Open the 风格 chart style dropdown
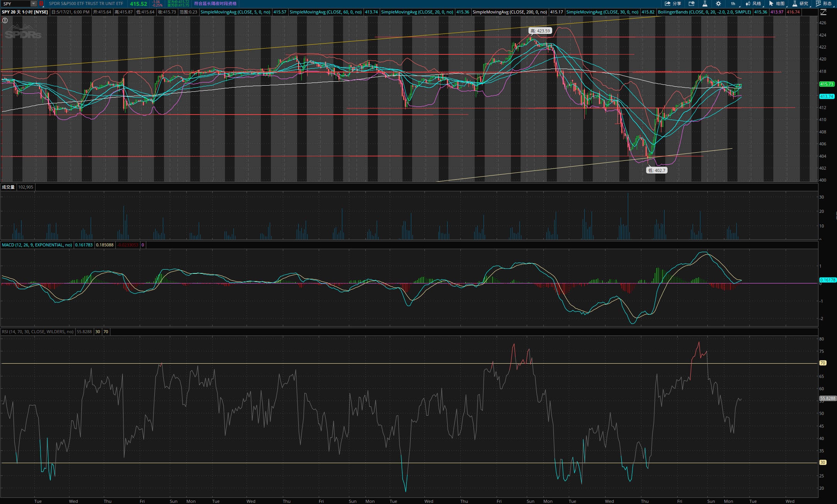Viewport: 837px width, 504px height. 753,3
